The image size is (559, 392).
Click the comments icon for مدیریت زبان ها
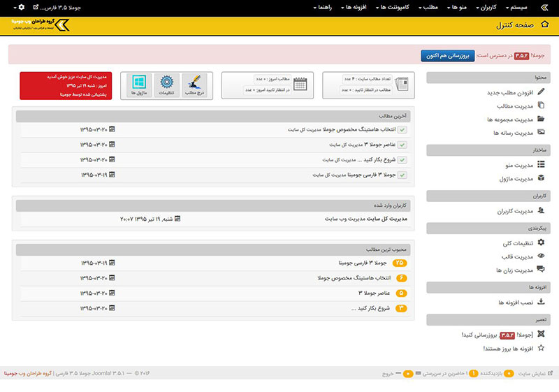pos(541,269)
